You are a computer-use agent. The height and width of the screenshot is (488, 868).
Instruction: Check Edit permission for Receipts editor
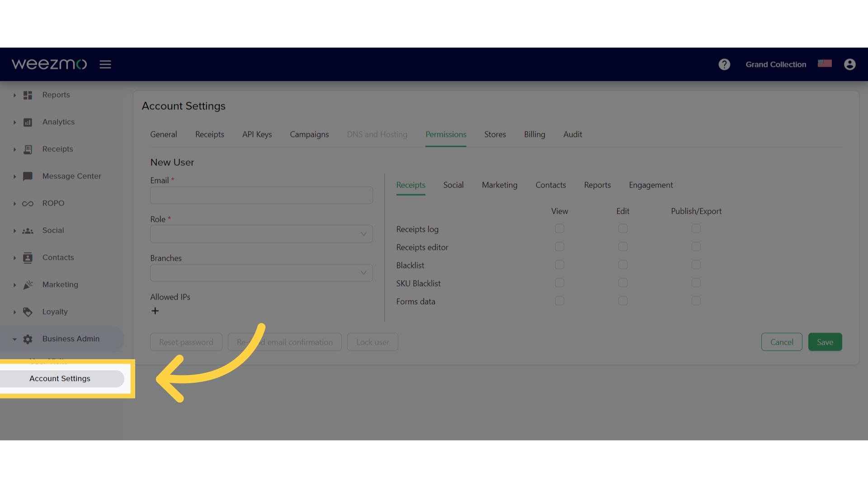tap(623, 247)
